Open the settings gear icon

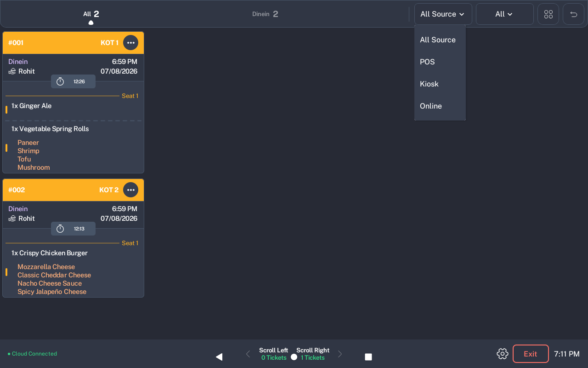503,354
